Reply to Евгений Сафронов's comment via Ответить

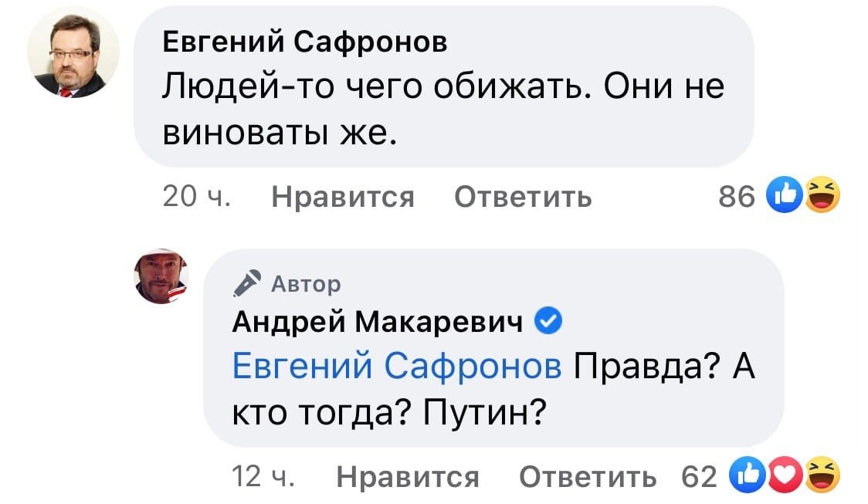[x=523, y=196]
